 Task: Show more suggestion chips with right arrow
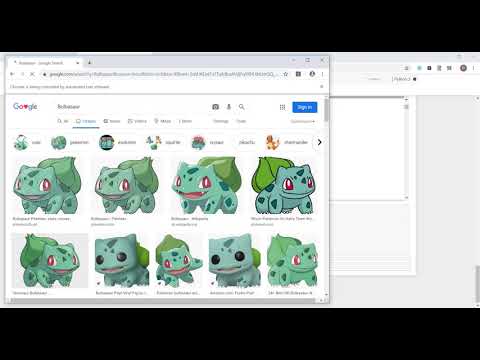[319, 142]
